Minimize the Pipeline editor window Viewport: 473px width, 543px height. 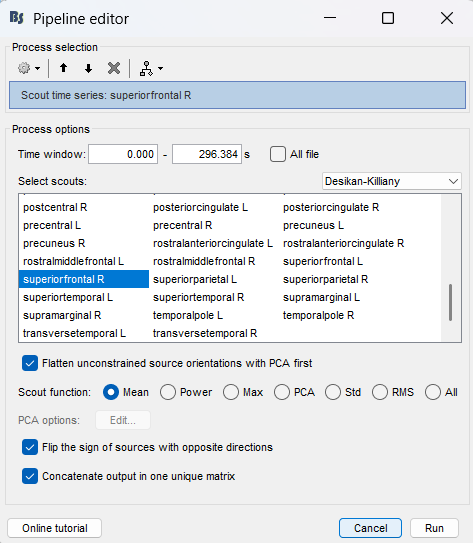click(x=330, y=18)
